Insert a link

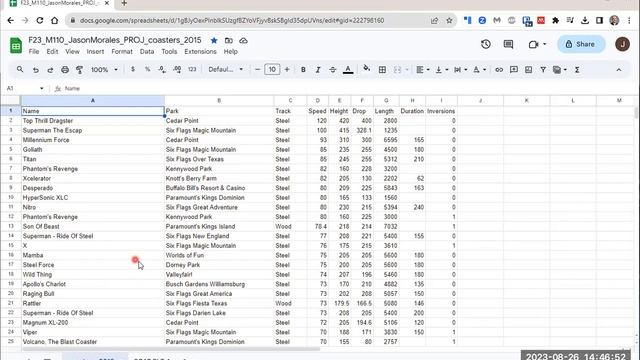click(x=499, y=70)
